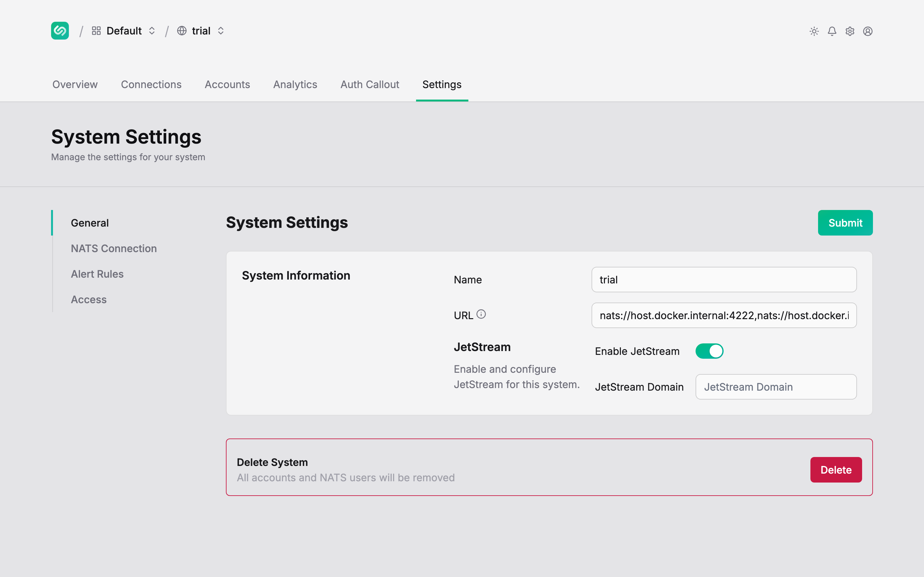Click the 'Enable JetStream' label
924x577 pixels.
[x=637, y=351]
